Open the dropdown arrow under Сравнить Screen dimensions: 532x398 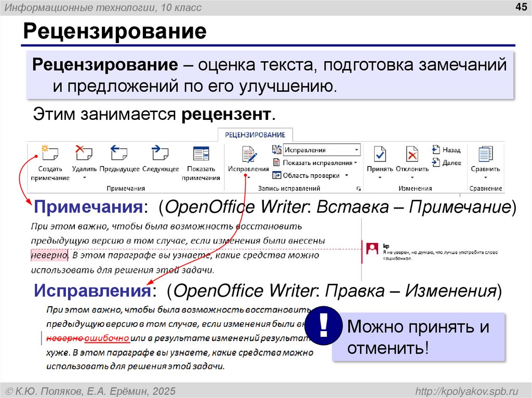486,177
